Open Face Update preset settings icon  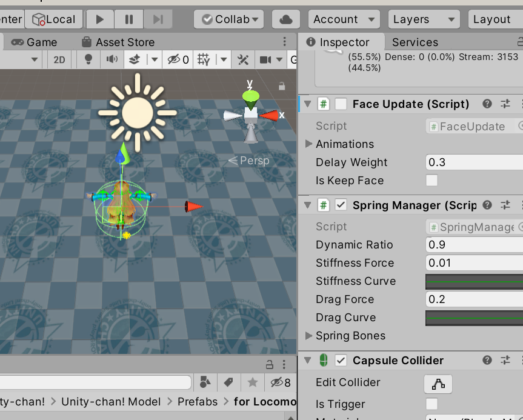click(x=505, y=104)
